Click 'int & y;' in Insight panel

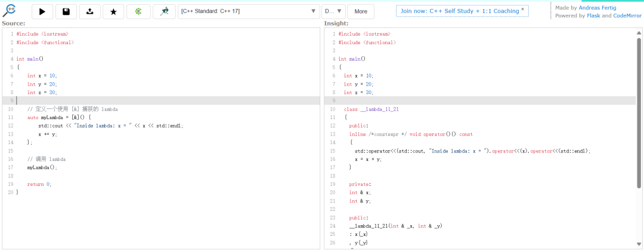click(x=361, y=201)
